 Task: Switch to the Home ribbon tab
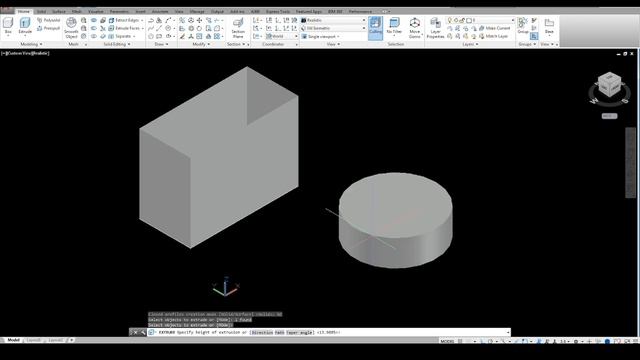pyautogui.click(x=24, y=11)
